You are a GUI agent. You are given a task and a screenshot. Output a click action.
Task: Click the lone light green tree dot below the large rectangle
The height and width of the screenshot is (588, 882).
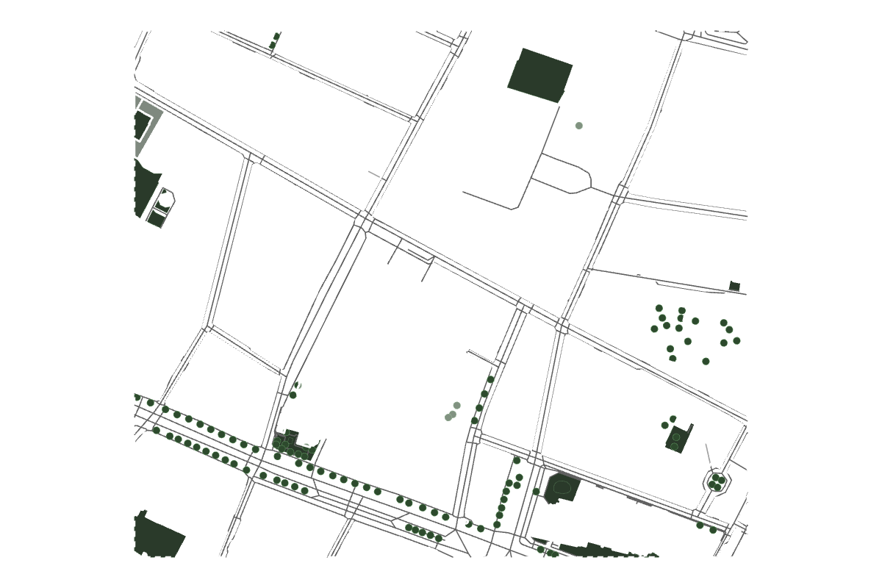(x=579, y=126)
